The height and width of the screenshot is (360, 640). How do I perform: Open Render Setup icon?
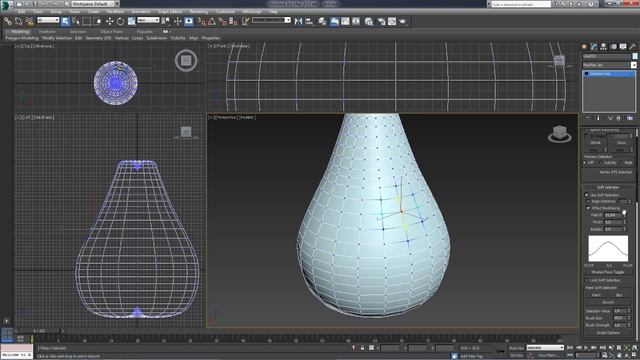[x=381, y=21]
